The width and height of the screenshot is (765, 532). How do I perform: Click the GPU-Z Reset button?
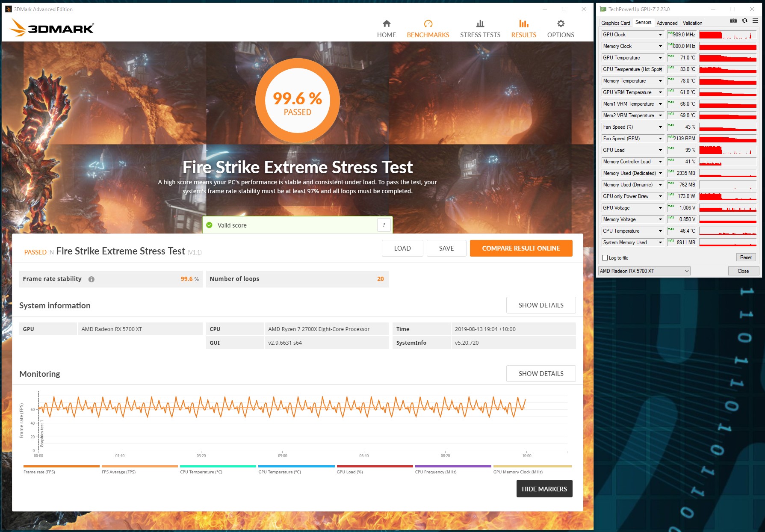(x=746, y=257)
